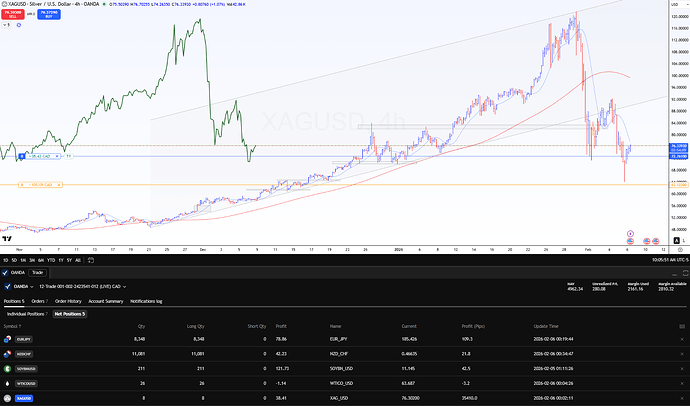The image size is (690, 406).
Task: Close the SOYBNUSD position
Action: point(682,369)
